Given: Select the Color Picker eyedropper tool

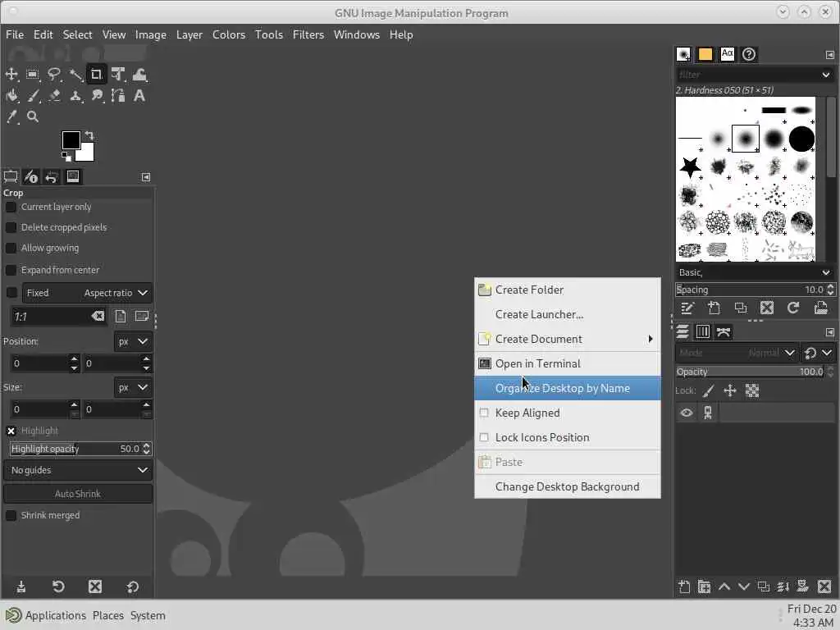Looking at the screenshot, I should 11,116.
